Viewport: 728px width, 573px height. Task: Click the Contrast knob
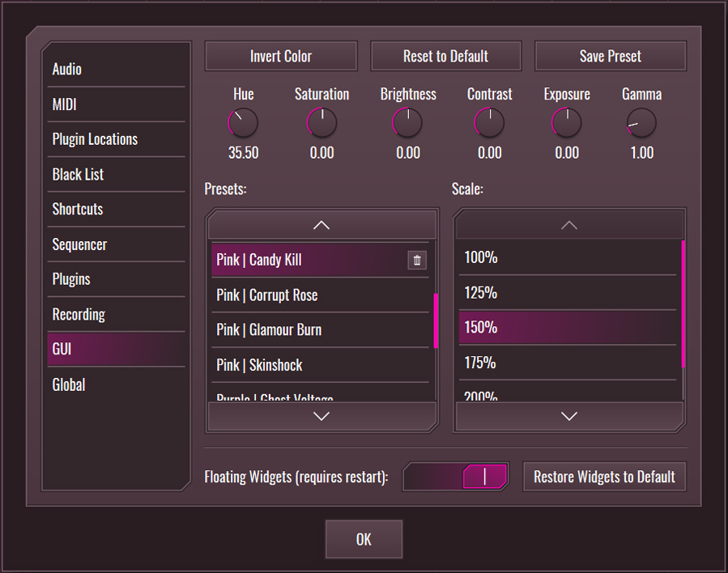click(x=489, y=123)
